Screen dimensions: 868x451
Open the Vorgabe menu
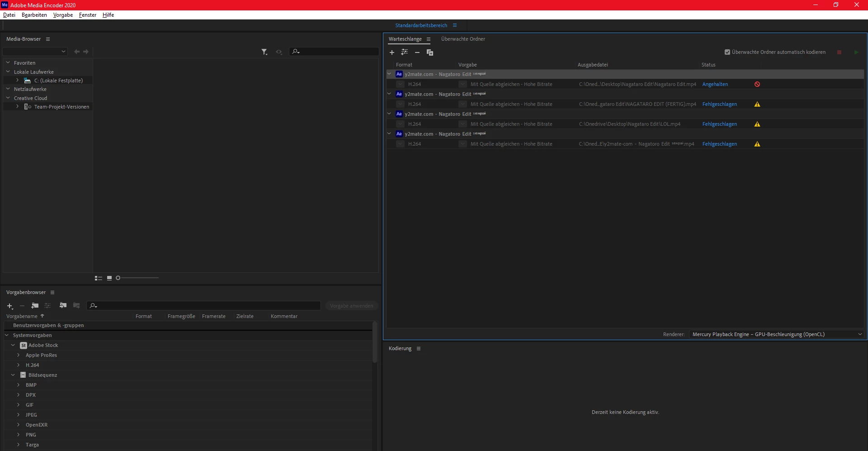click(63, 15)
